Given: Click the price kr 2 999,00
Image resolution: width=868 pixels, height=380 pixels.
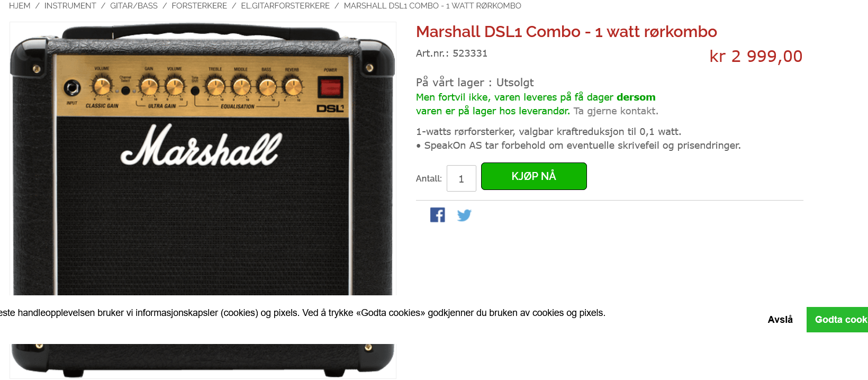Looking at the screenshot, I should pyautogui.click(x=756, y=56).
